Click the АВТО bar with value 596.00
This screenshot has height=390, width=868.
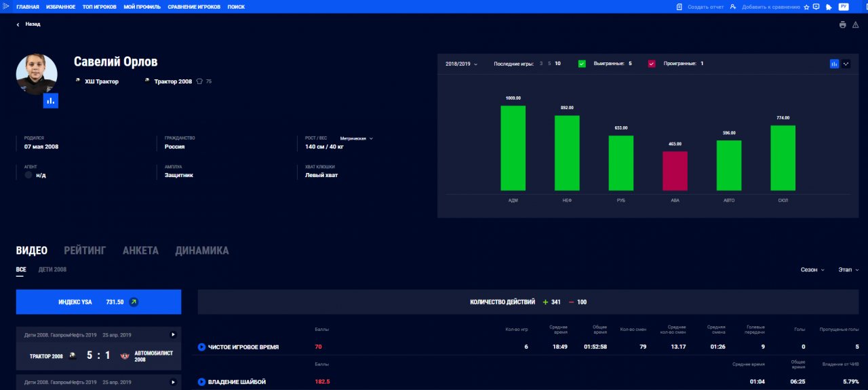pyautogui.click(x=729, y=165)
